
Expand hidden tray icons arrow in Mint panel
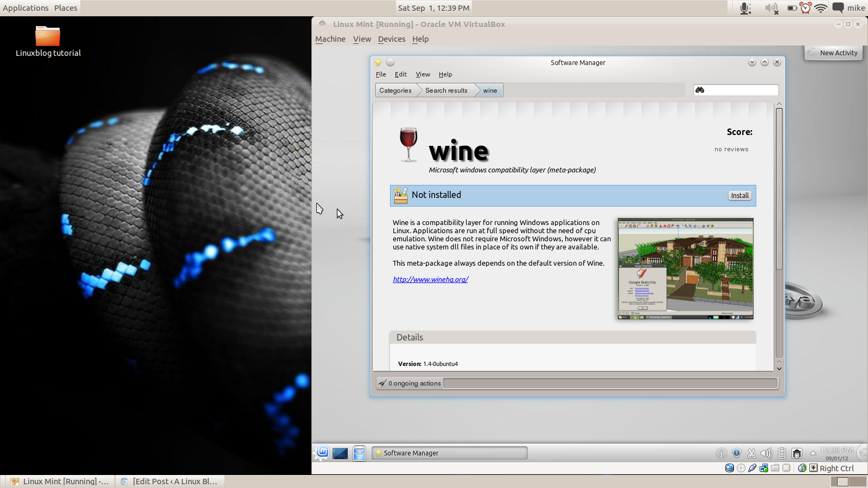tap(813, 453)
